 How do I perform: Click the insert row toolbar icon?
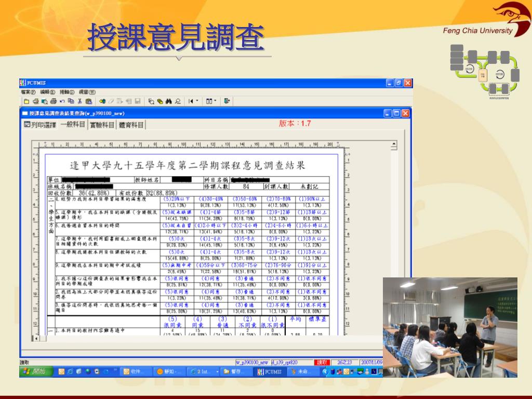(x=120, y=101)
